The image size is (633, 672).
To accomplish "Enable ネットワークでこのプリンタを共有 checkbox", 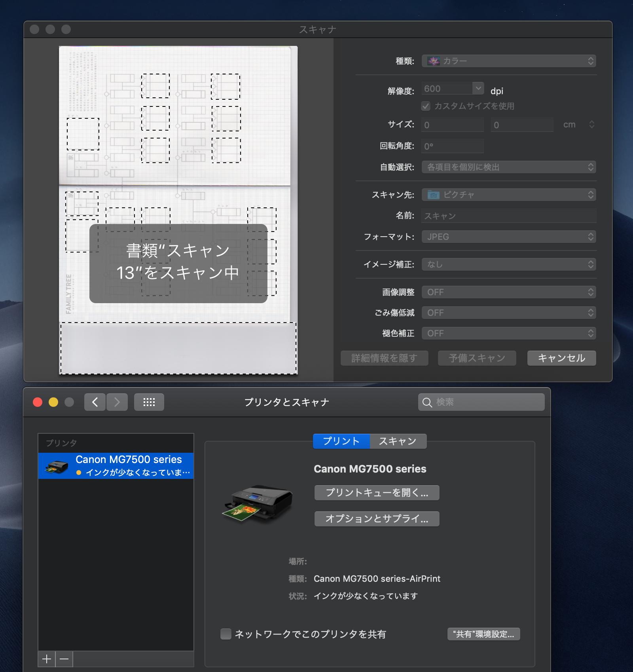I will (x=226, y=634).
